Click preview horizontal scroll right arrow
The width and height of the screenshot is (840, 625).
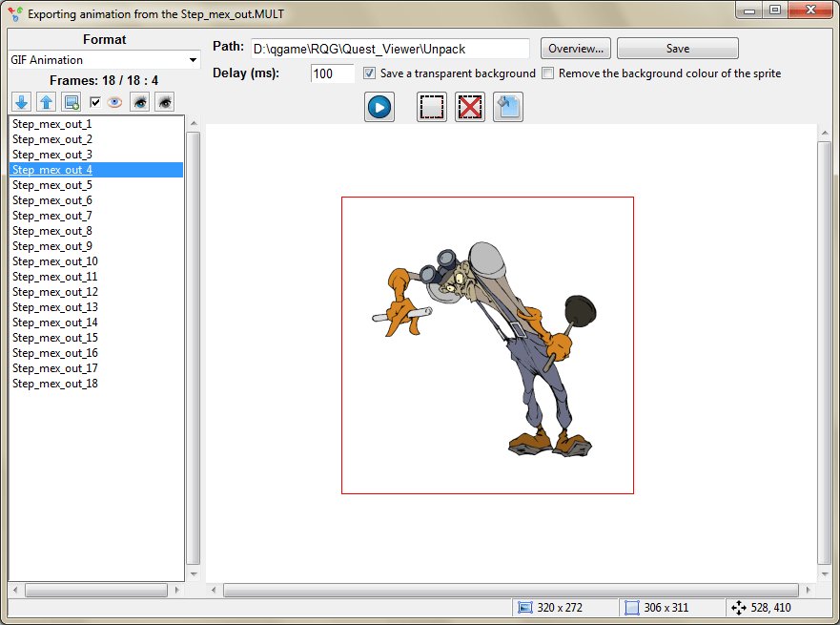[808, 590]
